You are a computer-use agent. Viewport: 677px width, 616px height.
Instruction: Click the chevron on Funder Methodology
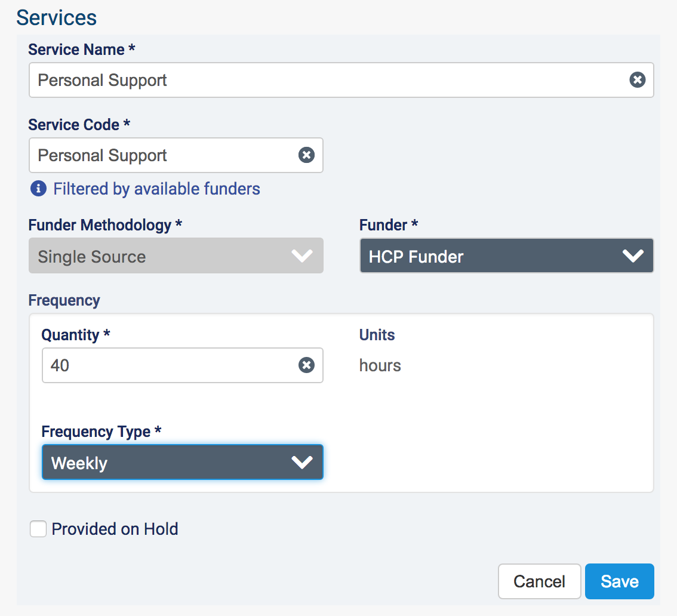[302, 257]
